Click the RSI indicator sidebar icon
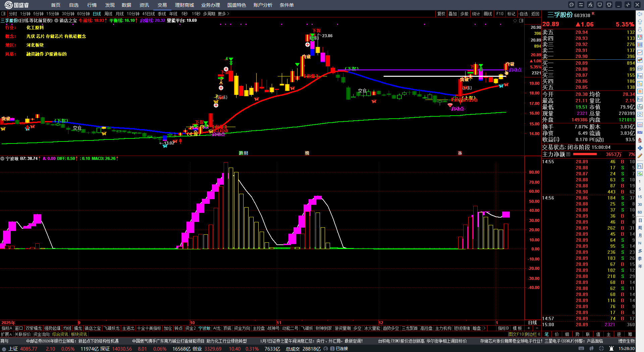Screen dimensions: 644x352 click(x=640, y=132)
